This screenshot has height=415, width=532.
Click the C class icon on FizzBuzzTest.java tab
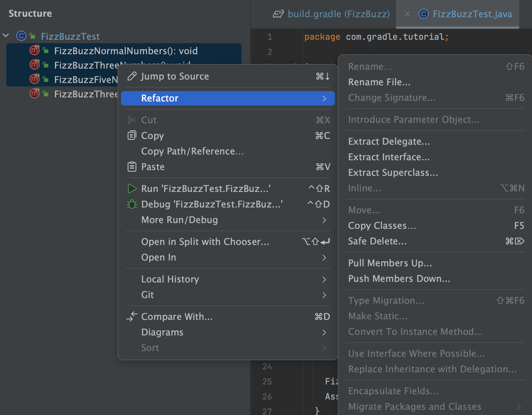click(x=423, y=14)
